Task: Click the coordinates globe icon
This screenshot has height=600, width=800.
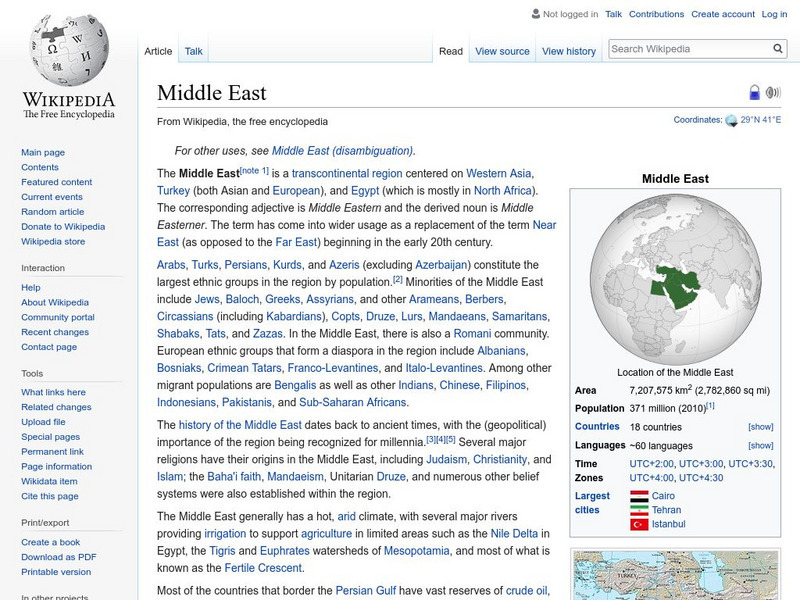Action: coord(732,120)
